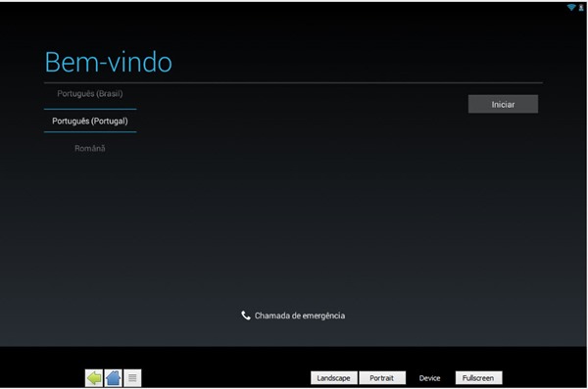The width and height of the screenshot is (588, 389).
Task: Start setup with the Iniciar button
Action: coord(503,104)
